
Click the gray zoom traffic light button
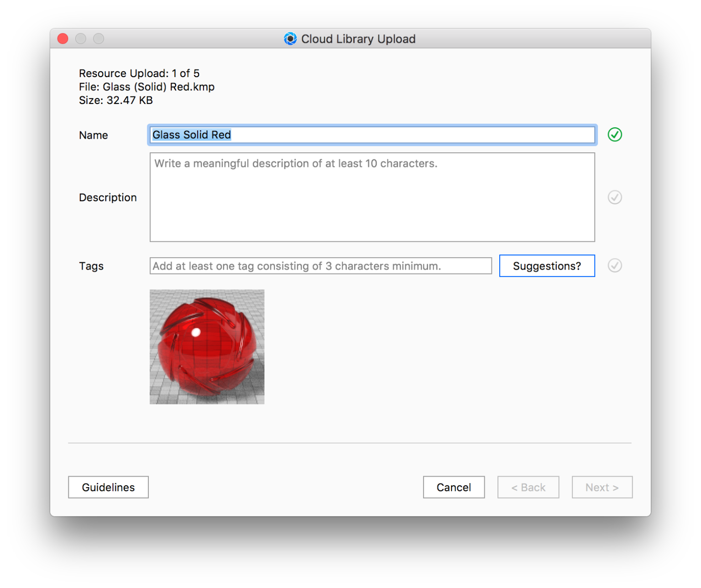point(99,38)
